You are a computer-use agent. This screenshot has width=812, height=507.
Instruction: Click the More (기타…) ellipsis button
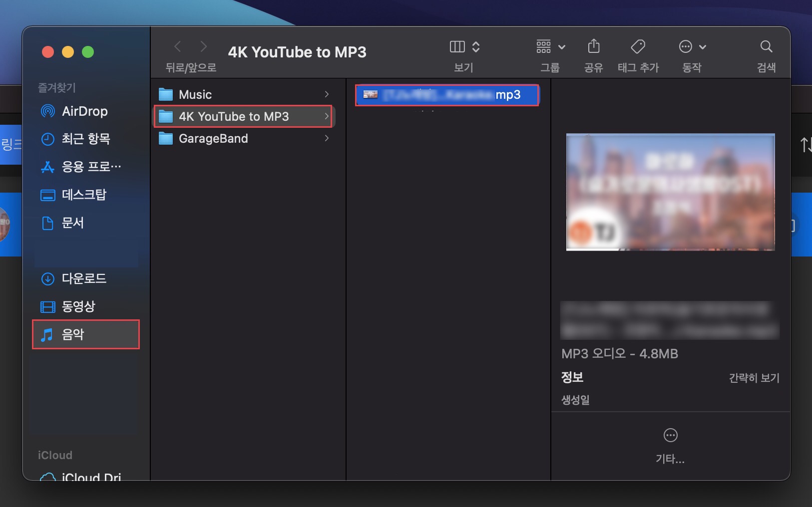coord(670,436)
